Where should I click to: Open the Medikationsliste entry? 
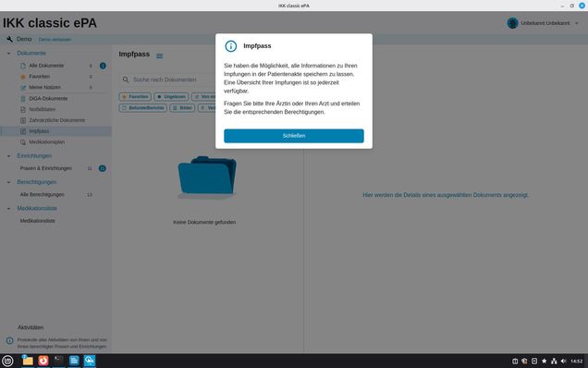[x=38, y=221]
